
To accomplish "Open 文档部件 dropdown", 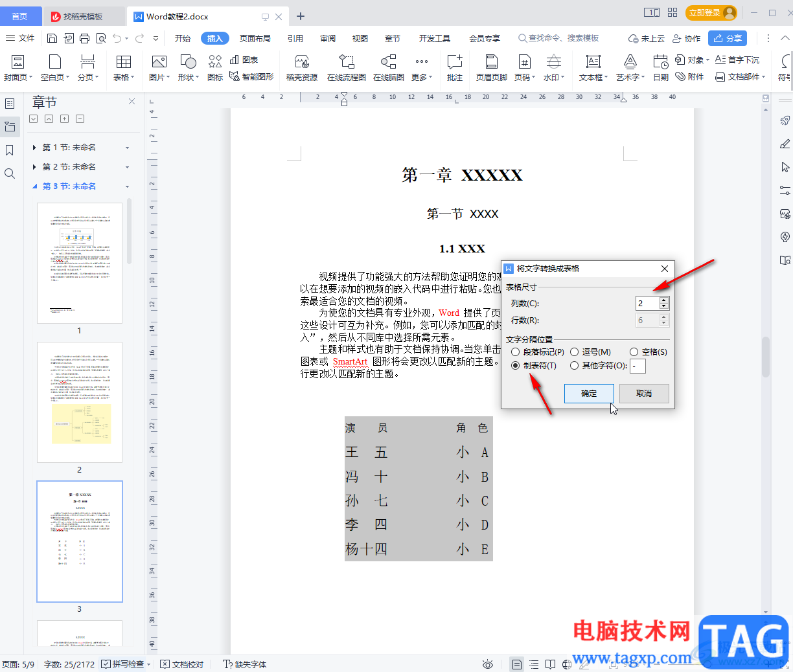I will coord(741,76).
